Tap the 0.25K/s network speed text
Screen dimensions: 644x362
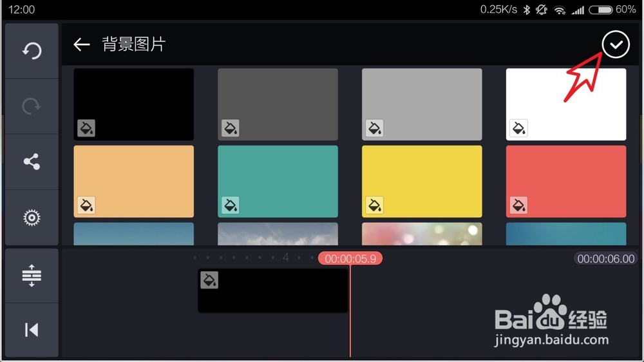click(x=498, y=10)
